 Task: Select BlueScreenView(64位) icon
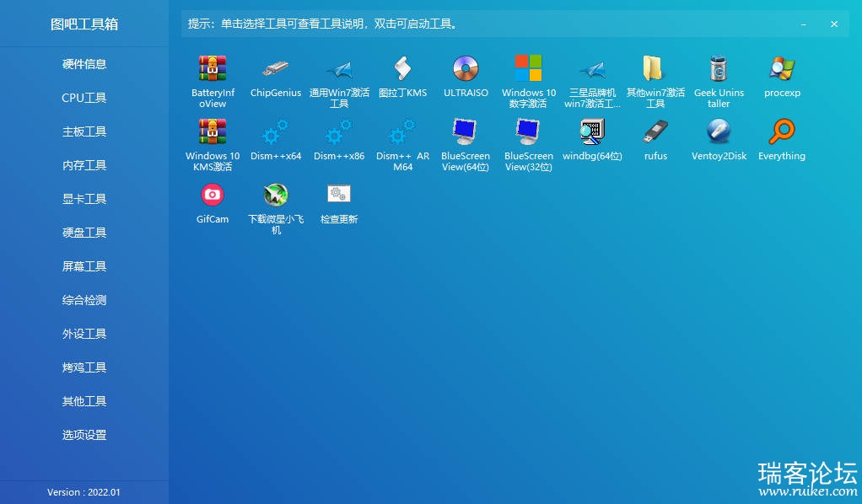(x=466, y=131)
